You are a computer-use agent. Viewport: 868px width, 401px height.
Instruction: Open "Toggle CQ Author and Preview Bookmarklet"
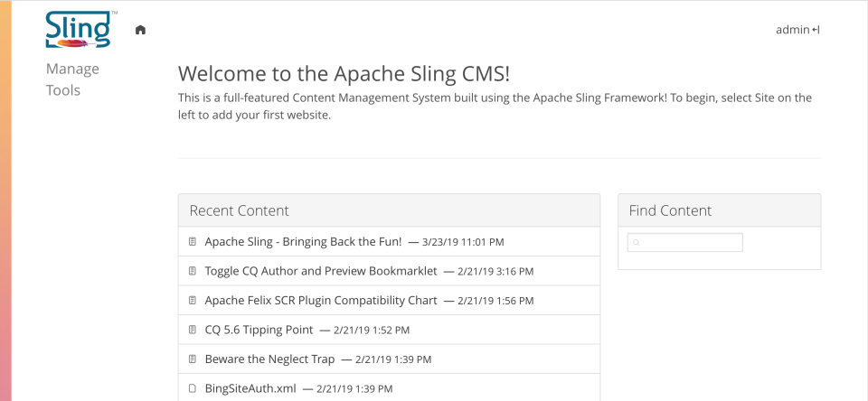point(321,271)
